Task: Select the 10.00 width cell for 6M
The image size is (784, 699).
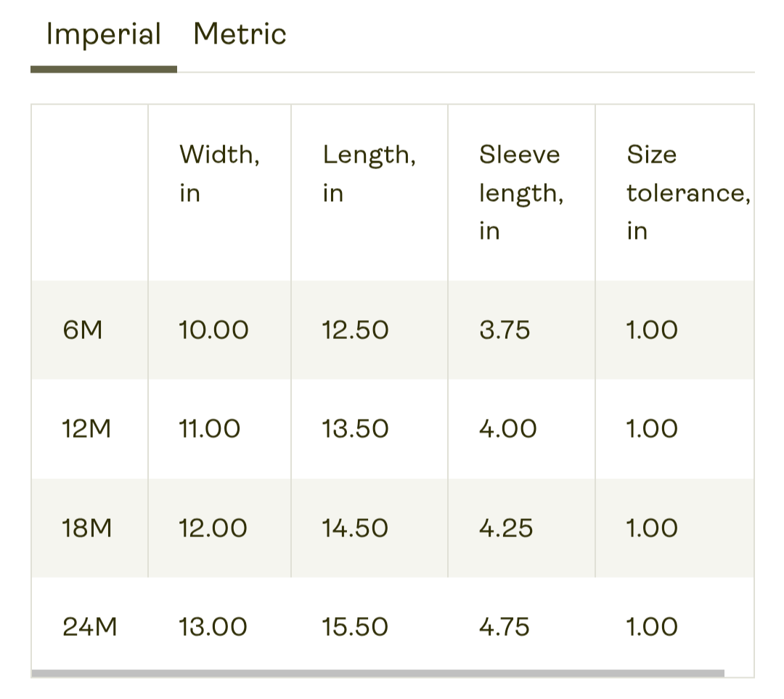Action: click(x=213, y=330)
